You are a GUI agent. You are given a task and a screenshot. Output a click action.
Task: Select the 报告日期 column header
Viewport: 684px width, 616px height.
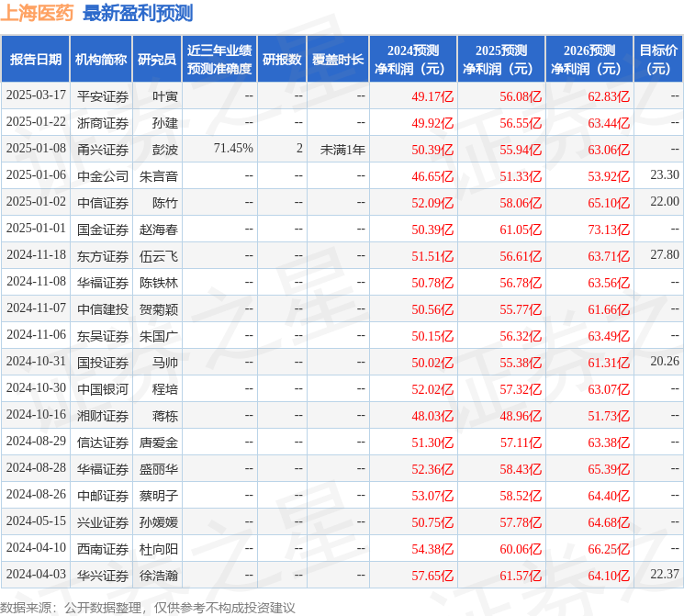pos(35,60)
